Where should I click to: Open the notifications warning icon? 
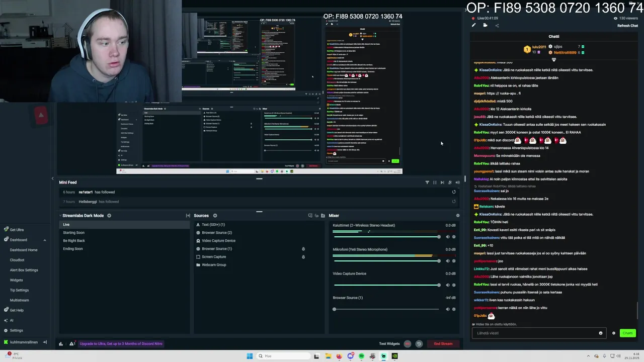pos(72,344)
